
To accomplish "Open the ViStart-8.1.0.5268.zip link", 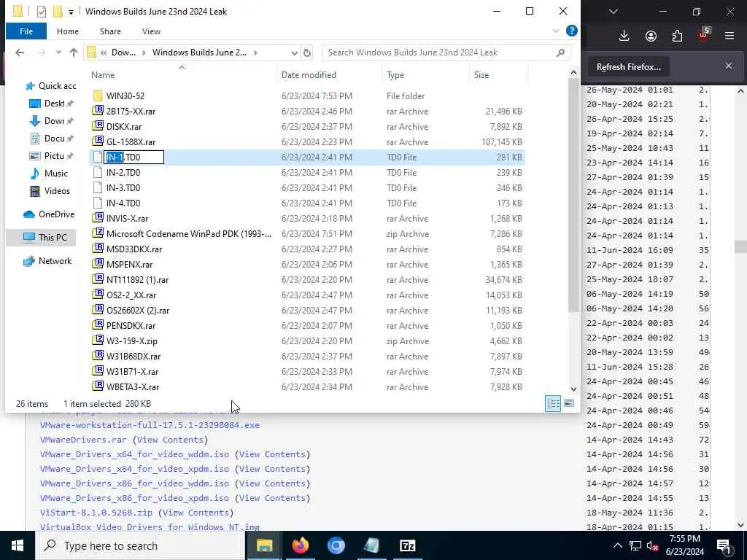I will (96, 513).
